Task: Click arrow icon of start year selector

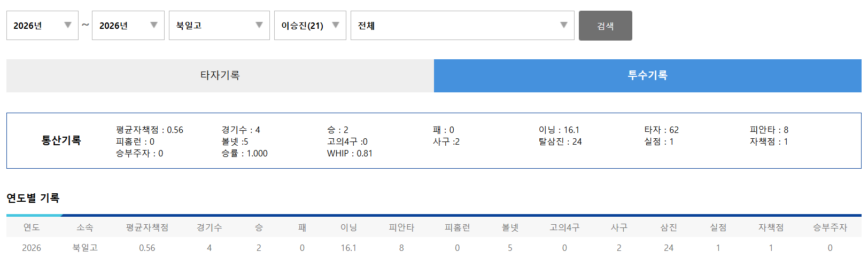Action: point(68,25)
